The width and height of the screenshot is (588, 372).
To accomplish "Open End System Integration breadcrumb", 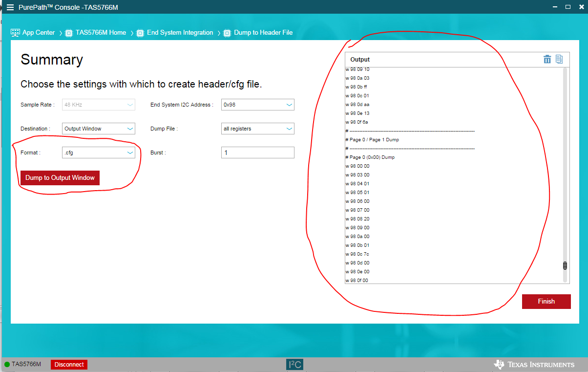I will pyautogui.click(x=180, y=33).
